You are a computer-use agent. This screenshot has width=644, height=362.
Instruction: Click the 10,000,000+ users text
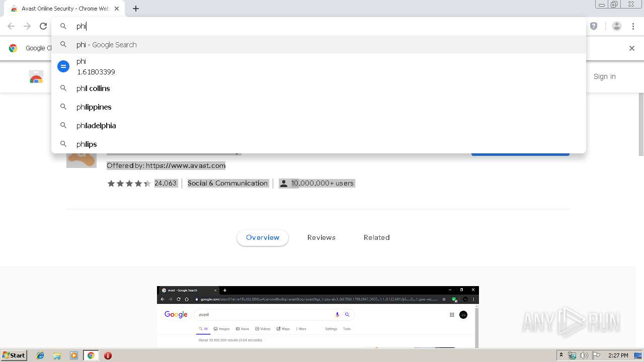[323, 183]
